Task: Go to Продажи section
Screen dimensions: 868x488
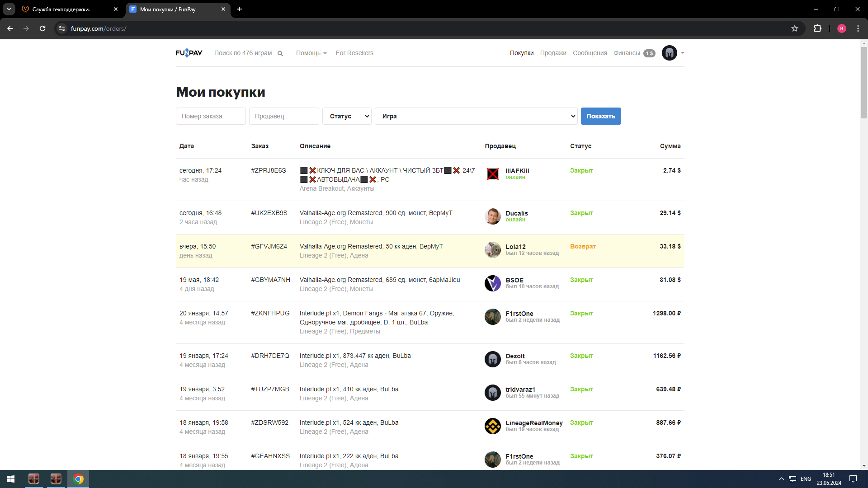Action: tap(553, 53)
